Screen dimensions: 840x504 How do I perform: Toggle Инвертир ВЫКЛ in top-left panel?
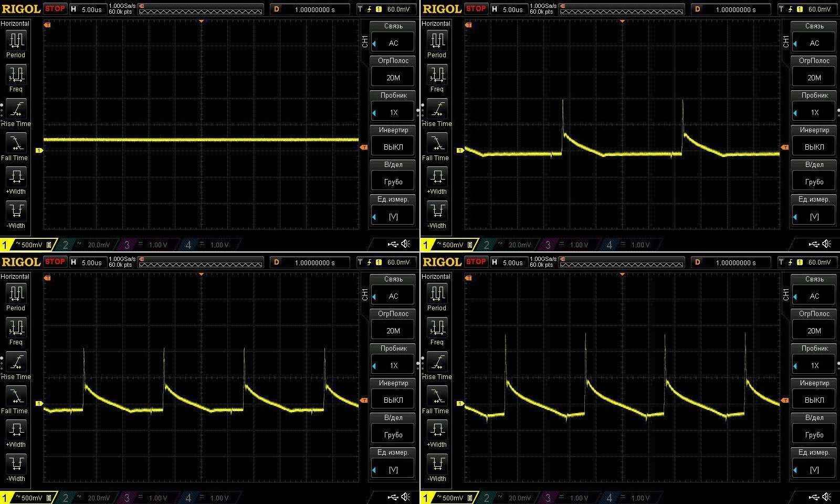393,146
